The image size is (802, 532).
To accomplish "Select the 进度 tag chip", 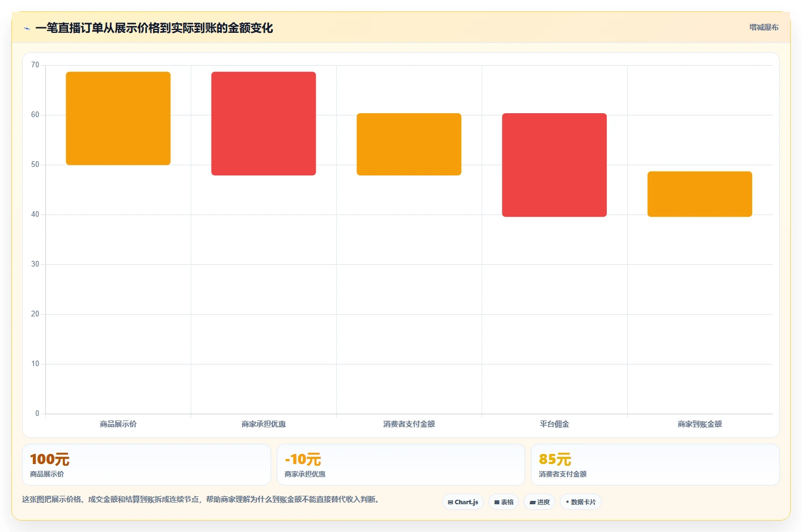I will coord(539,502).
